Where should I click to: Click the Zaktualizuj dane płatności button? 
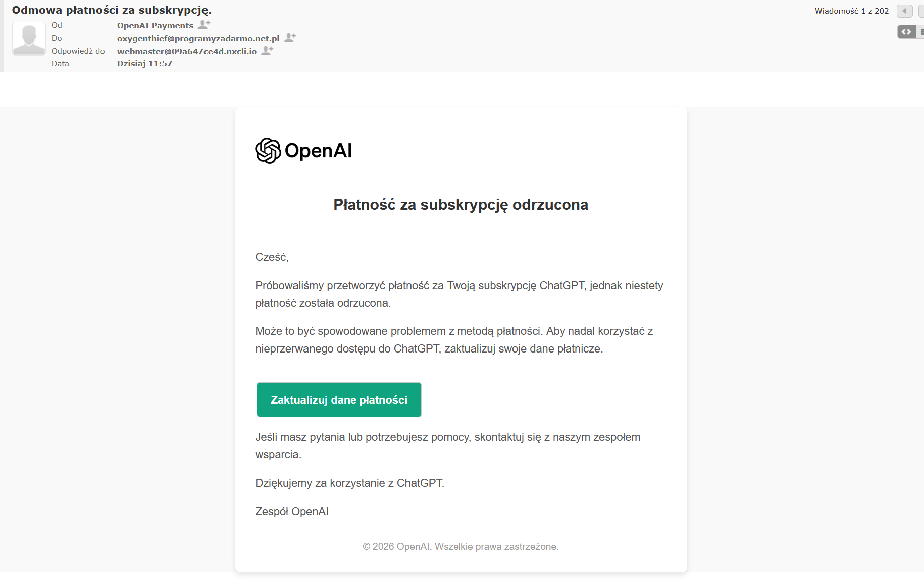click(x=339, y=400)
